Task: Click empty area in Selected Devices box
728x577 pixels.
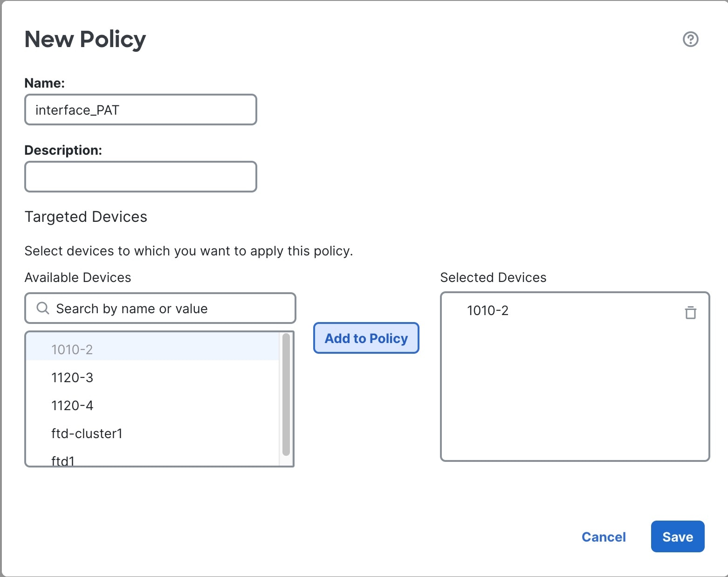Action: pos(575,396)
